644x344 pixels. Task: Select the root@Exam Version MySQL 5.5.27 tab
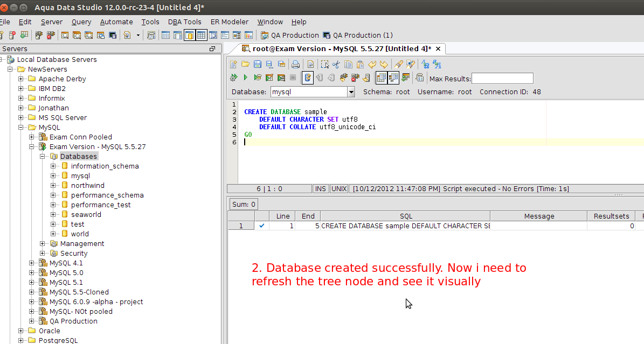pyautogui.click(x=337, y=49)
